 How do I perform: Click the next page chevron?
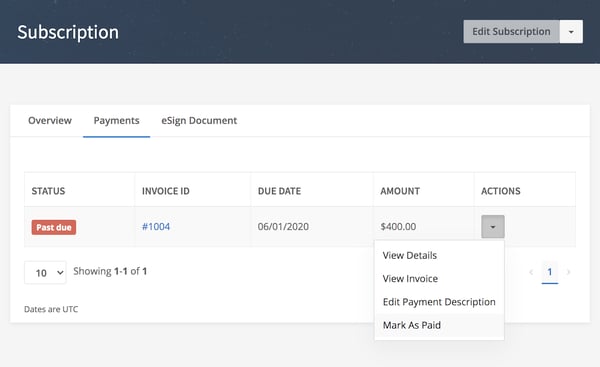[x=568, y=272]
